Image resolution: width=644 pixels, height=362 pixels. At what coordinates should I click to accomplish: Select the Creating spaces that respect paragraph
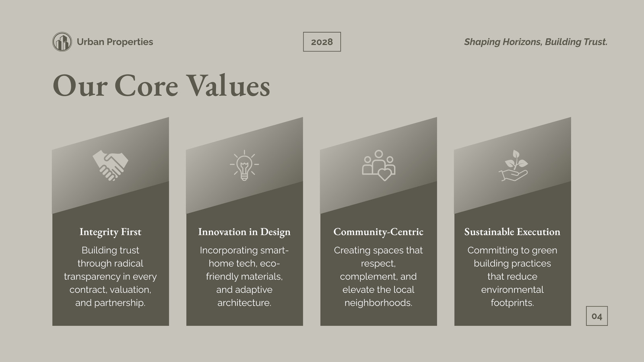tap(378, 276)
